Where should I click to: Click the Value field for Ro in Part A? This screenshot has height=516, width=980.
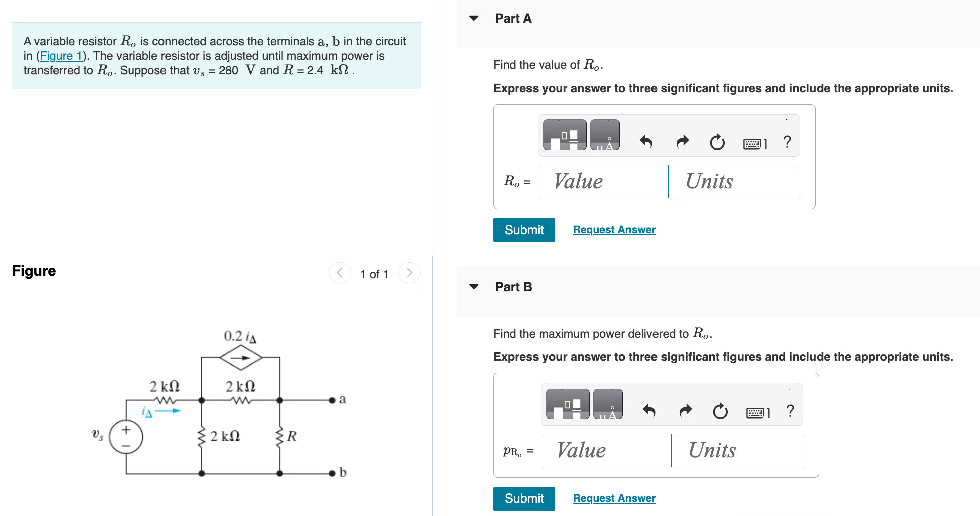click(x=603, y=181)
